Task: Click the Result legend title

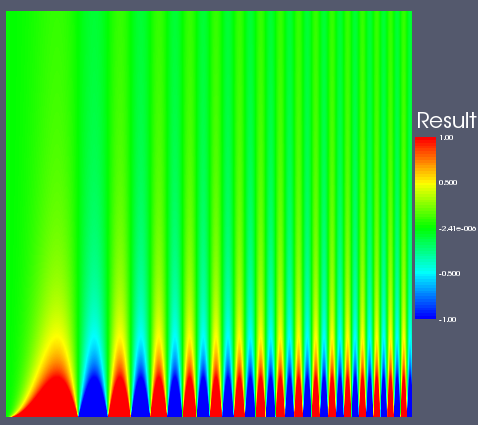Action: tap(446, 120)
